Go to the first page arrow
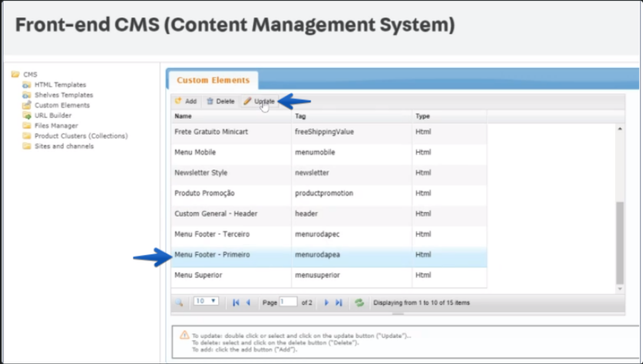 [236, 302]
